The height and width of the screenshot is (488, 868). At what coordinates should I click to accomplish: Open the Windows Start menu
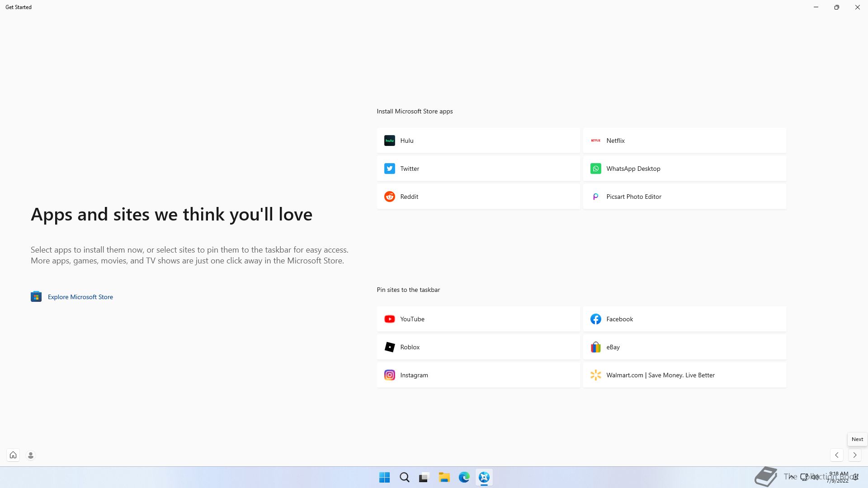pos(384,477)
